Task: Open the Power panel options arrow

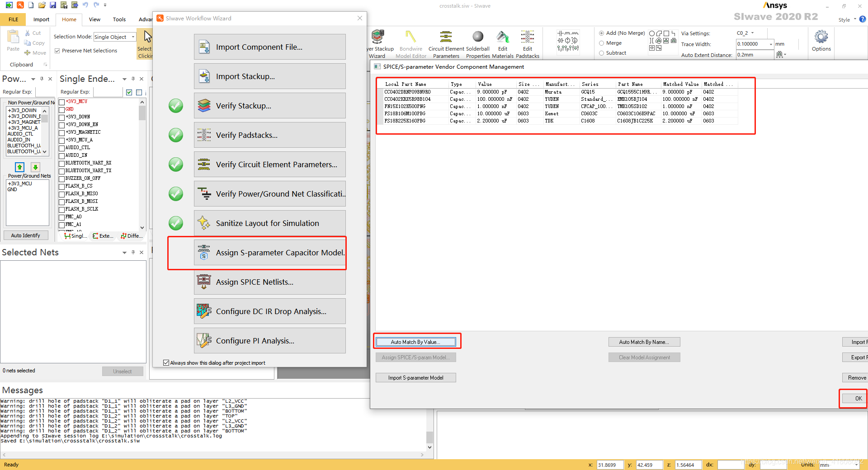Action: pos(33,79)
